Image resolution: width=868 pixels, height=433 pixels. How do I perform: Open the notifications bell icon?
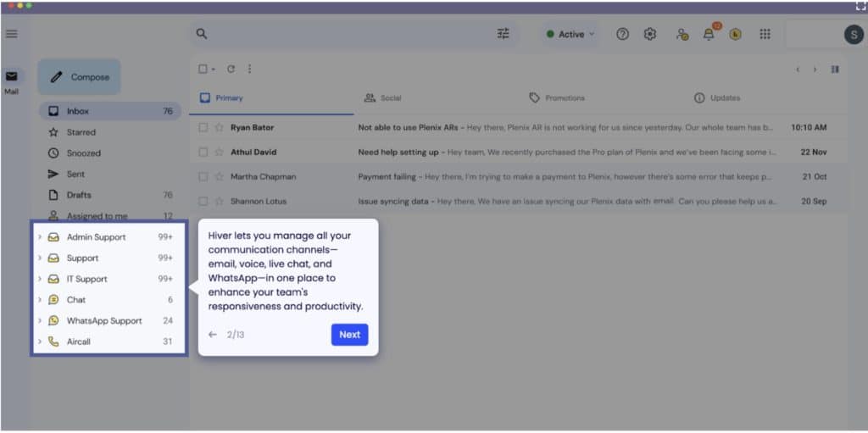point(709,35)
